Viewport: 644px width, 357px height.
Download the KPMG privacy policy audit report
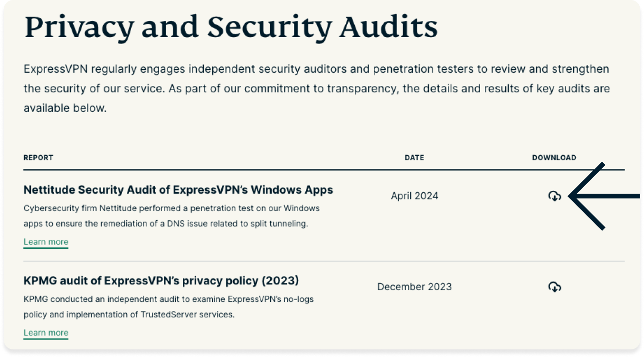554,287
